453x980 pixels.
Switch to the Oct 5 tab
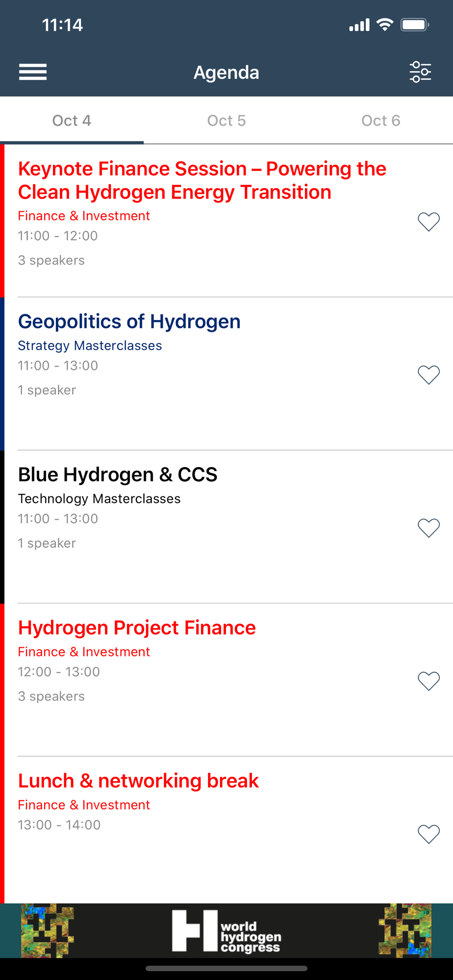226,121
